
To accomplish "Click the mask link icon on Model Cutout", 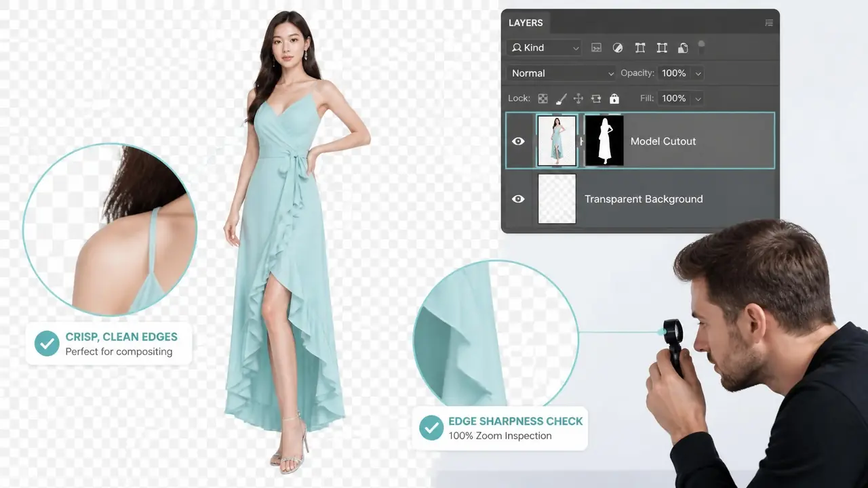I will tap(580, 141).
